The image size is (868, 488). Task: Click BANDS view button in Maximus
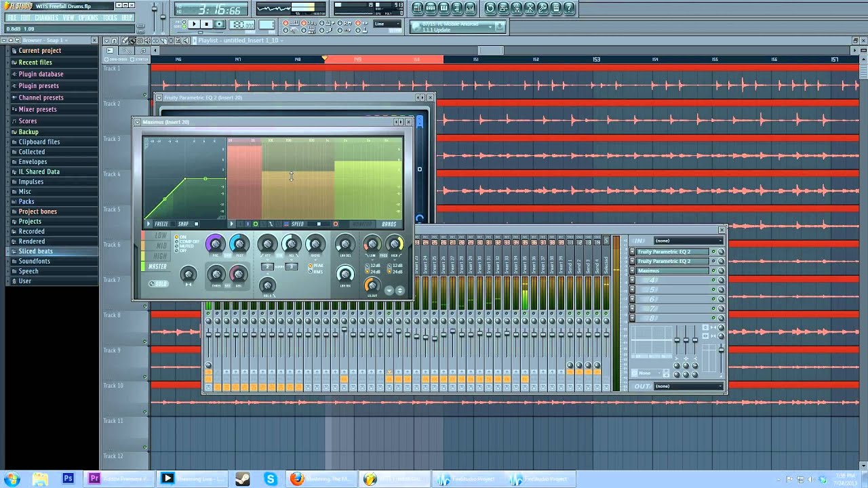[389, 224]
